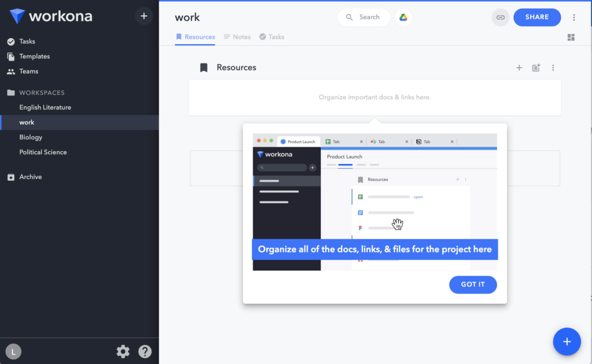Switch to the Notes tab
The width and height of the screenshot is (592, 364).
point(237,37)
